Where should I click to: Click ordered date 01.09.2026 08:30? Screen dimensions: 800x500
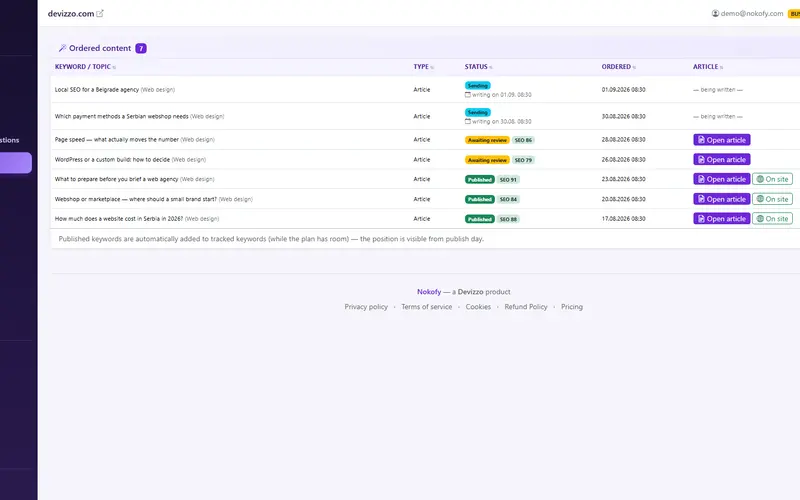(x=623, y=90)
